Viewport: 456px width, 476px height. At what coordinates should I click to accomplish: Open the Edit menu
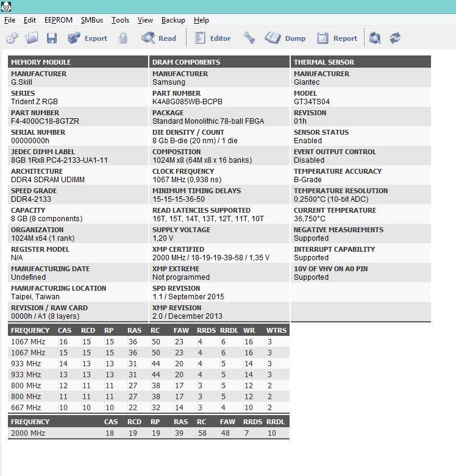pos(30,20)
